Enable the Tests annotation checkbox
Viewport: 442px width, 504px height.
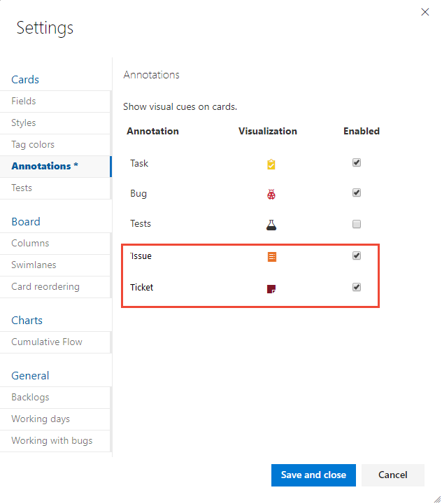point(357,224)
